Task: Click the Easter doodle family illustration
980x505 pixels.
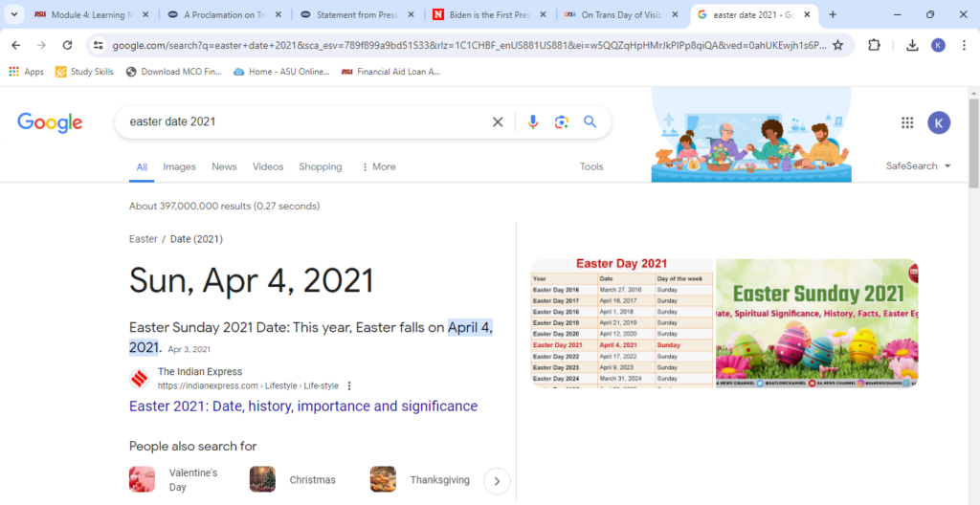Action: tap(751, 135)
